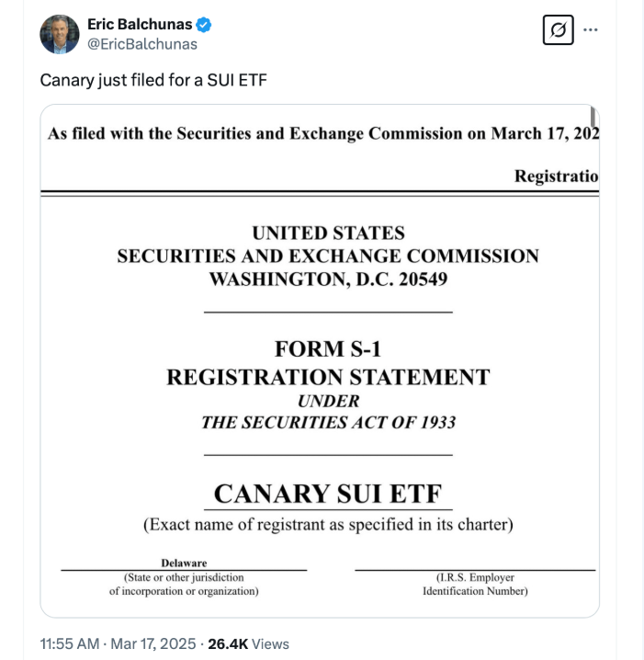The image size is (644, 660).
Task: Click WASHINGTON, D.C. 20549 line
Action: pos(328,279)
